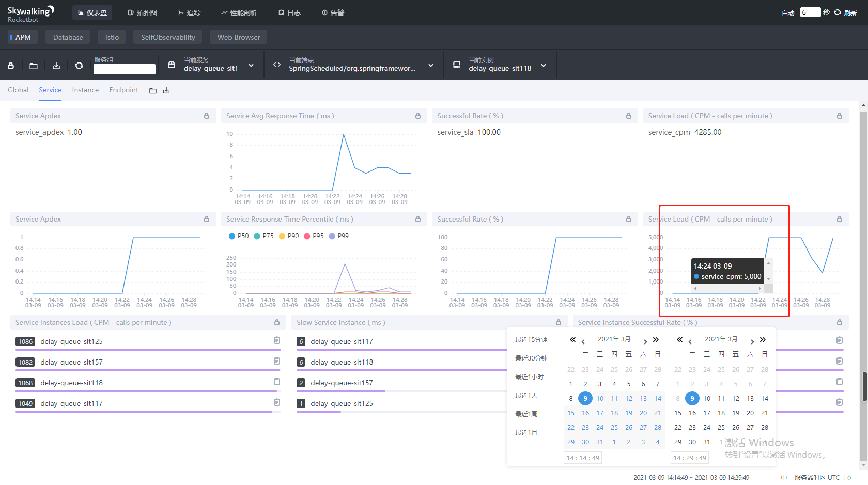Select the 最近30分钟 time range shortcut

click(x=531, y=358)
